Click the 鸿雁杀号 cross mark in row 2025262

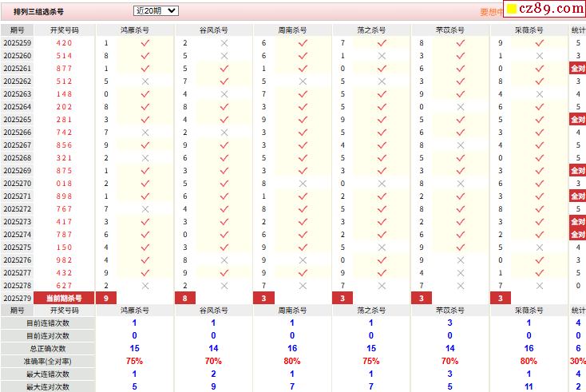(145, 81)
